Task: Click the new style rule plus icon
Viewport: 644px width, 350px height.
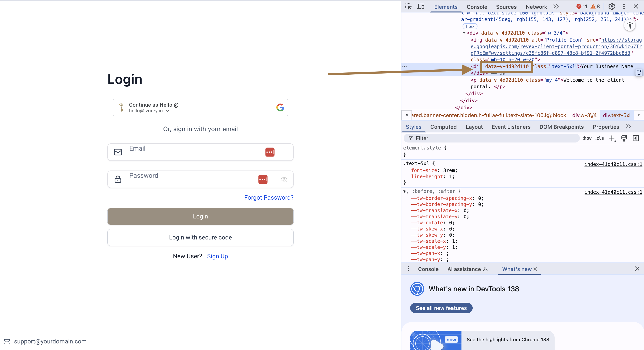Action: [612, 138]
